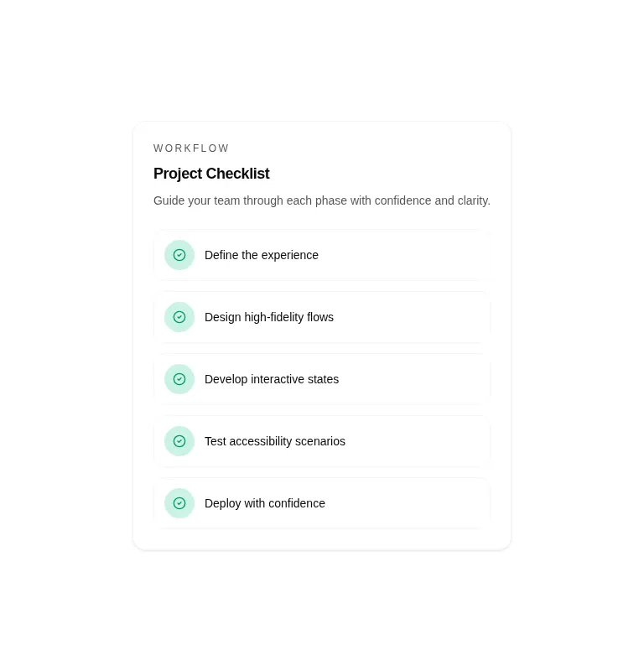The image size is (644, 671).
Task: Click the WORKFLOW label above the title
Action: pos(191,148)
